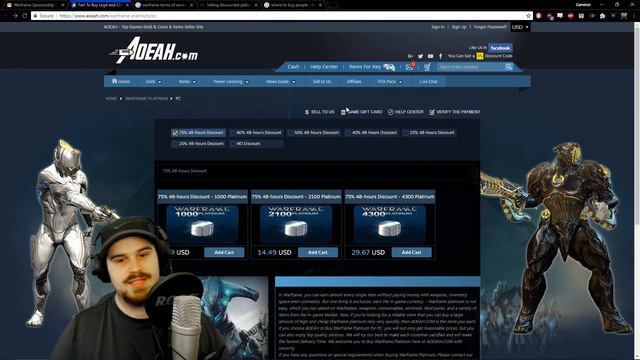Click the WARFRAME PLATINUM breadcrumb
This screenshot has height=360, width=640.
(x=147, y=98)
